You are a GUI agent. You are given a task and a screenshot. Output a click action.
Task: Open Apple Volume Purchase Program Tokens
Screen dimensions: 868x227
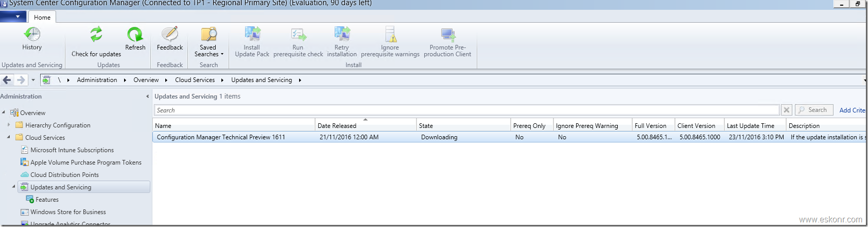pyautogui.click(x=86, y=163)
